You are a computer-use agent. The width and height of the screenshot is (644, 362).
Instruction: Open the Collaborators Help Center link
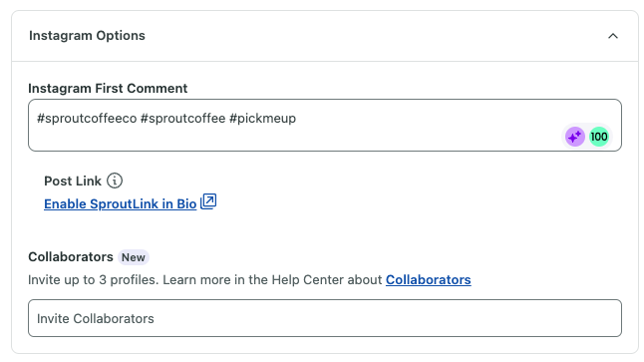click(428, 280)
